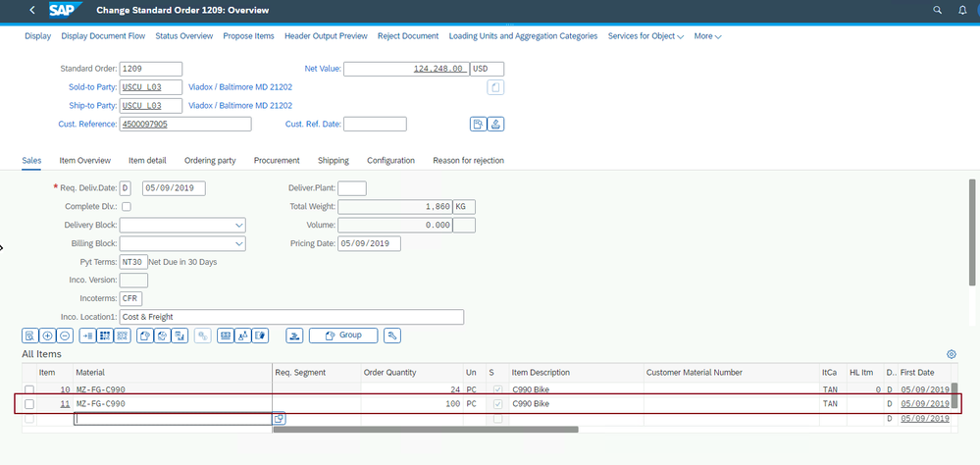The height and width of the screenshot is (465, 980).
Task: Click Order Quantity cell showing 100
Action: tap(412, 404)
